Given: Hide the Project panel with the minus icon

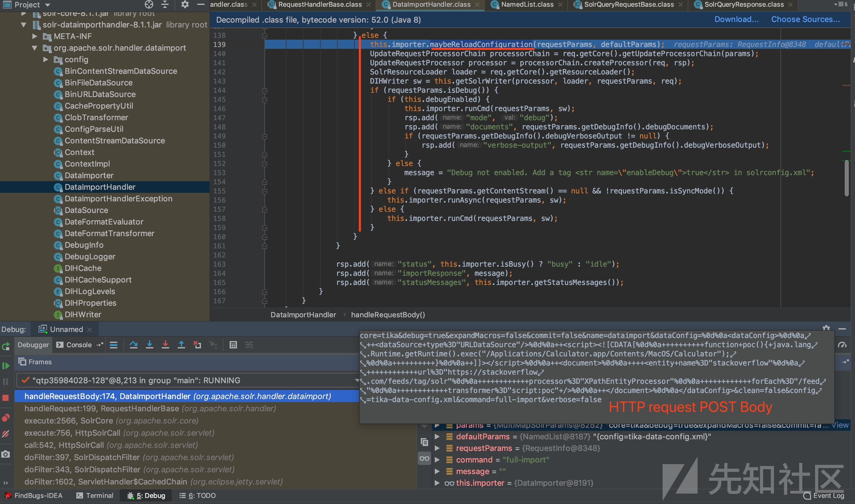Looking at the screenshot, I should pos(201,4).
